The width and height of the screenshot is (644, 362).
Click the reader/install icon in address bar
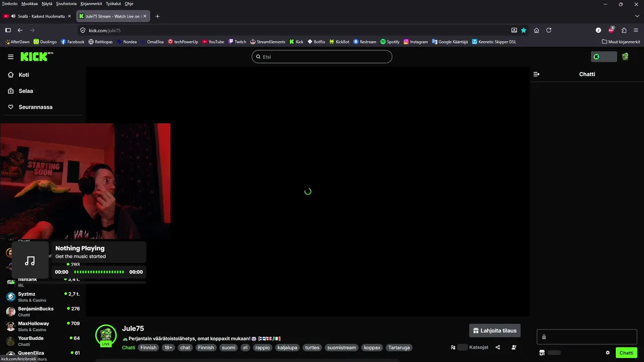click(x=514, y=30)
